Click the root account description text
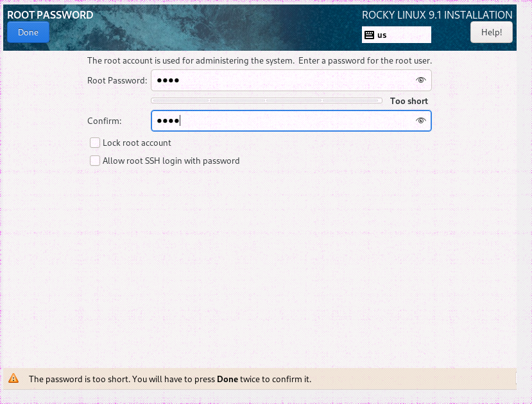 (x=259, y=61)
